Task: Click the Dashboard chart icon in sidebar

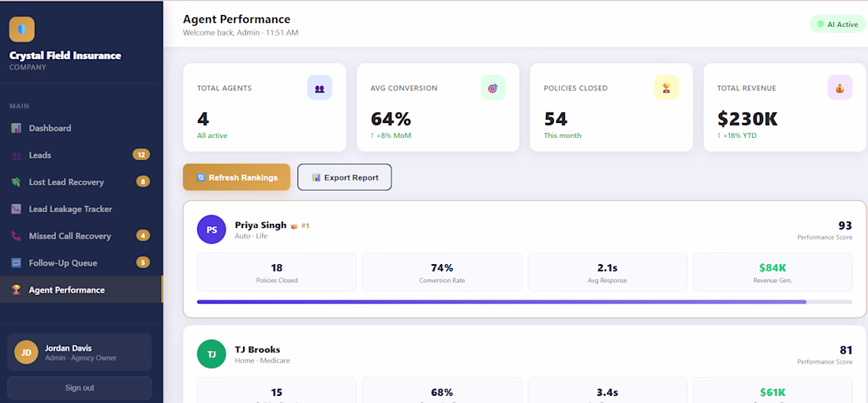Action: point(16,129)
